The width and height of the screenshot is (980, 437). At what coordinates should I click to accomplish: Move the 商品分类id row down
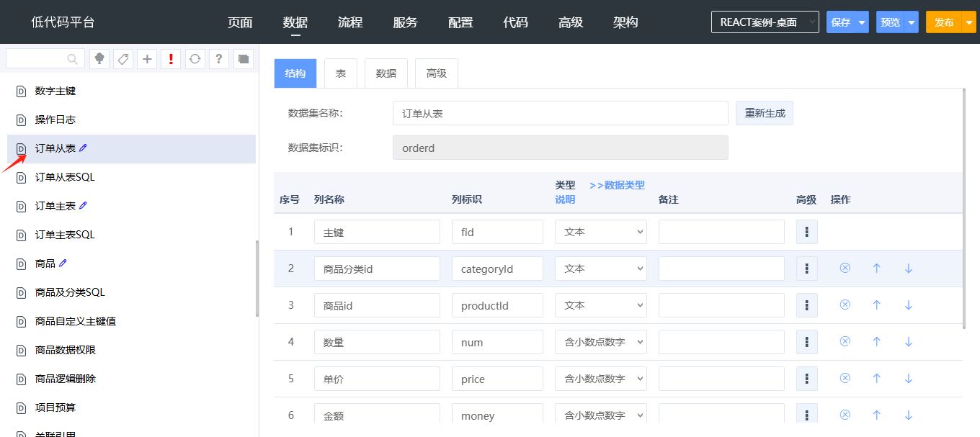coord(909,268)
